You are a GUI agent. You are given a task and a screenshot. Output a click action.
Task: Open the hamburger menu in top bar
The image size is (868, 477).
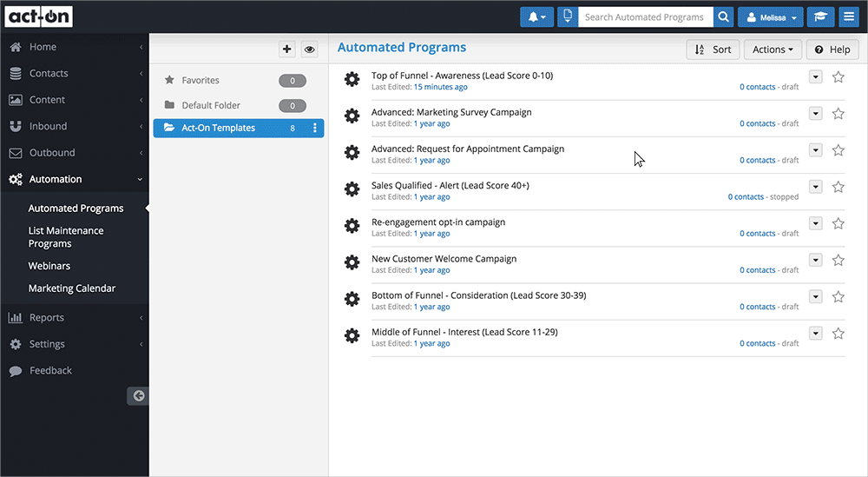coord(848,17)
